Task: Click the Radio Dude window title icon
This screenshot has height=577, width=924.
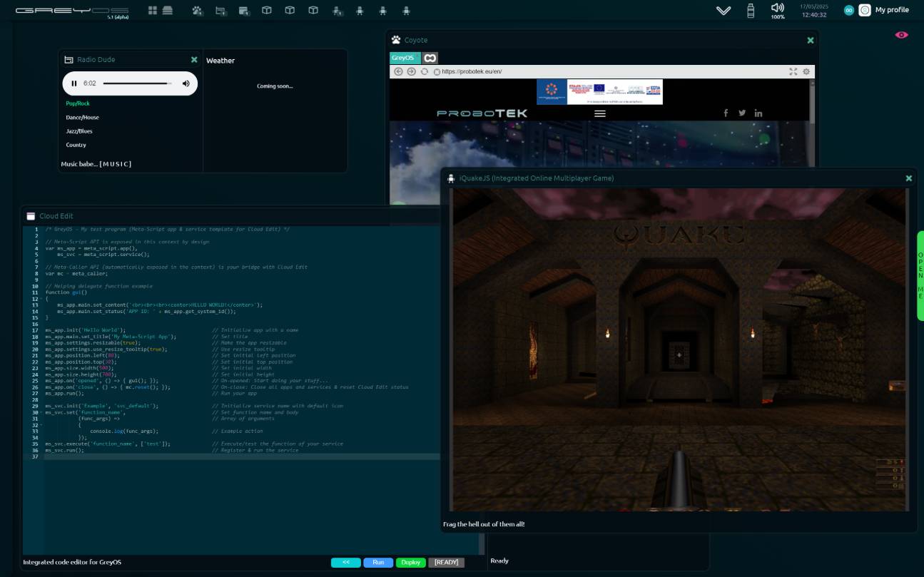Action: click(69, 60)
